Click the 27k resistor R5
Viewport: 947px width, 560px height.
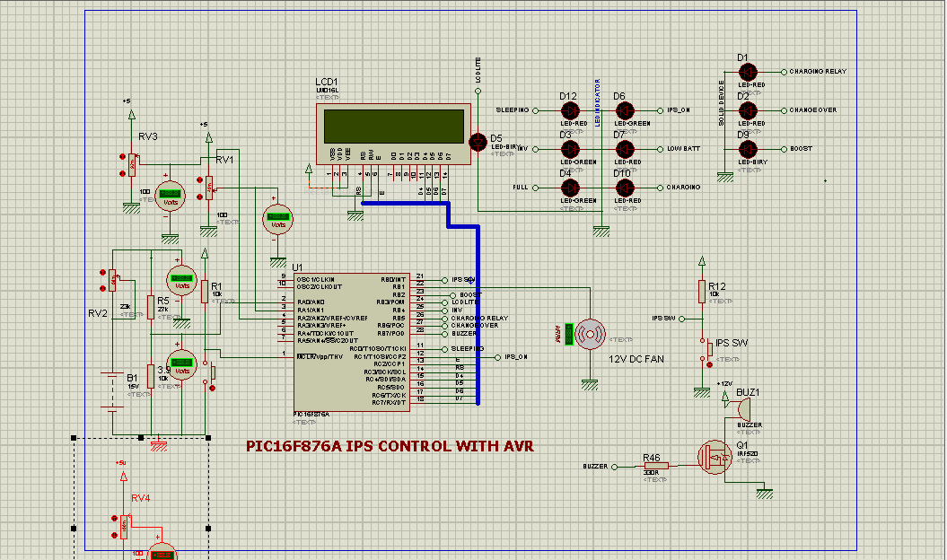tap(150, 305)
